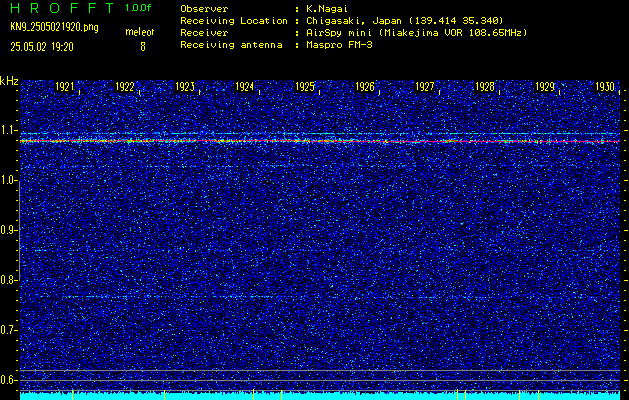Click the 1921 time label
Viewport: 629px width, 400px height.
coord(65,87)
